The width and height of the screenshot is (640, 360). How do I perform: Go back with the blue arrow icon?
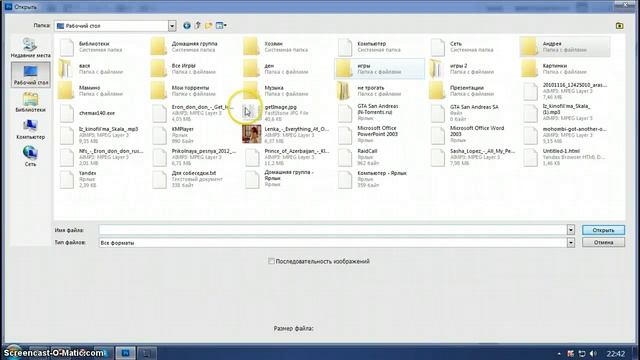point(187,26)
